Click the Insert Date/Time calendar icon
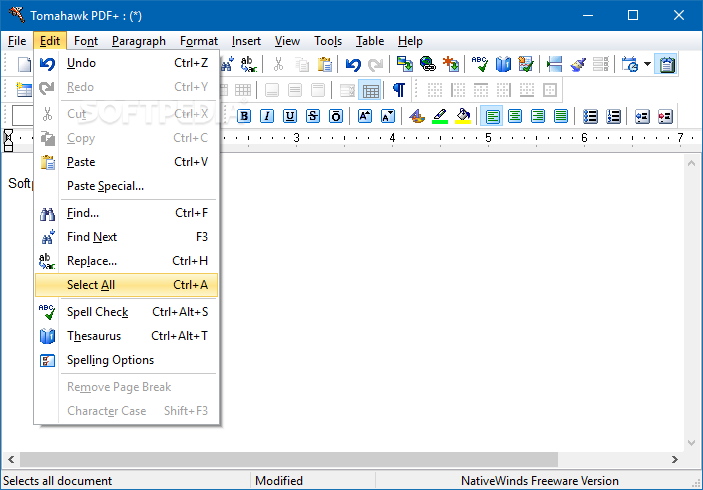This screenshot has height=490, width=703. point(630,64)
